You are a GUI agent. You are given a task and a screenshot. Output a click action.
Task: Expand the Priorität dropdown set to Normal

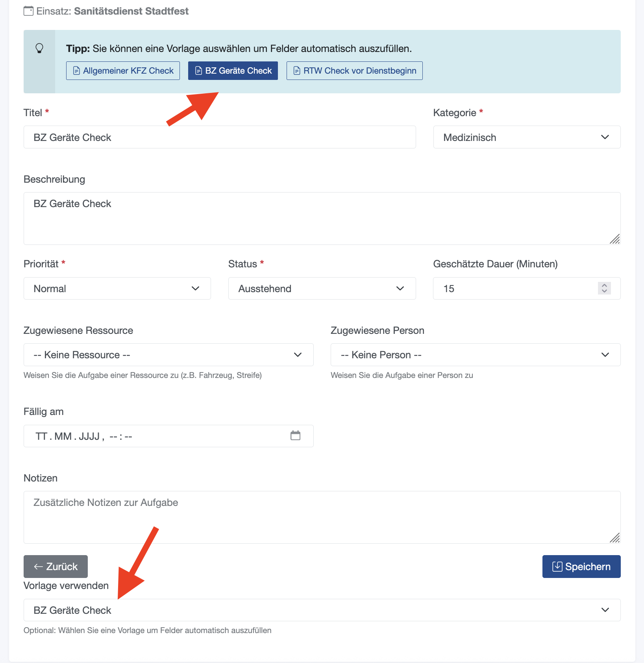tap(117, 289)
